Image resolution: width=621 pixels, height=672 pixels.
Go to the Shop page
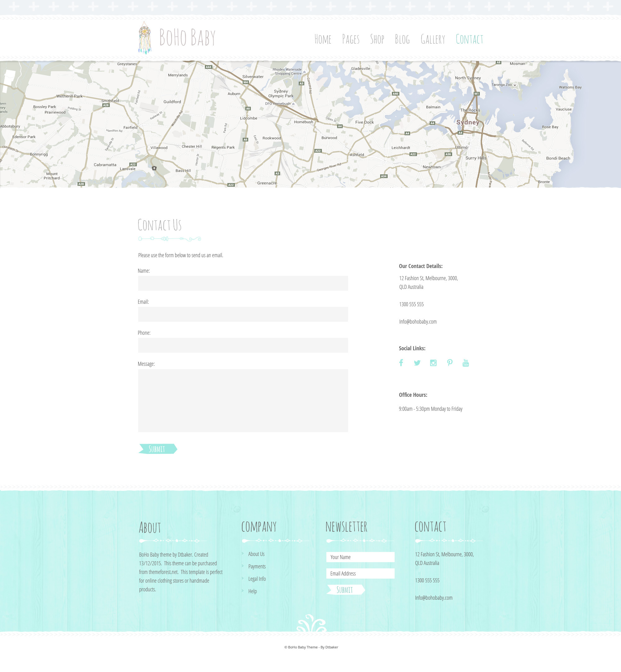pyautogui.click(x=377, y=39)
